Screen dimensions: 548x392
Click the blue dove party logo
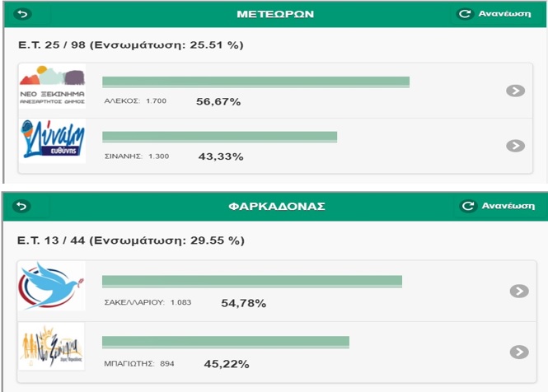(x=51, y=286)
